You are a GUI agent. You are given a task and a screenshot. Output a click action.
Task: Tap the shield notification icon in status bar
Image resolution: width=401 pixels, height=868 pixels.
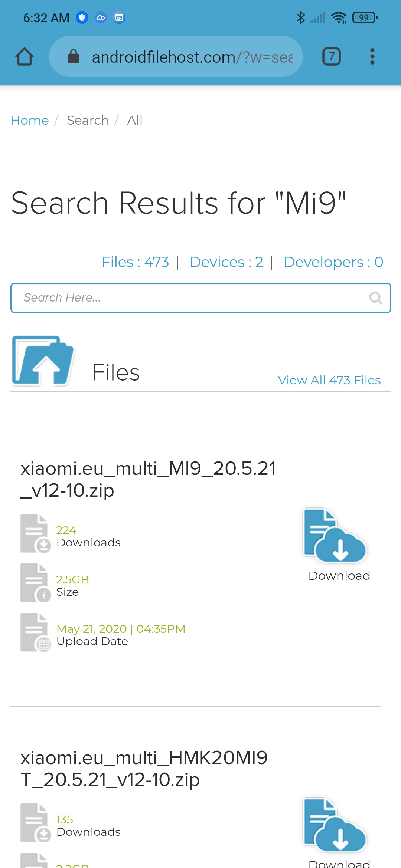[x=82, y=17]
